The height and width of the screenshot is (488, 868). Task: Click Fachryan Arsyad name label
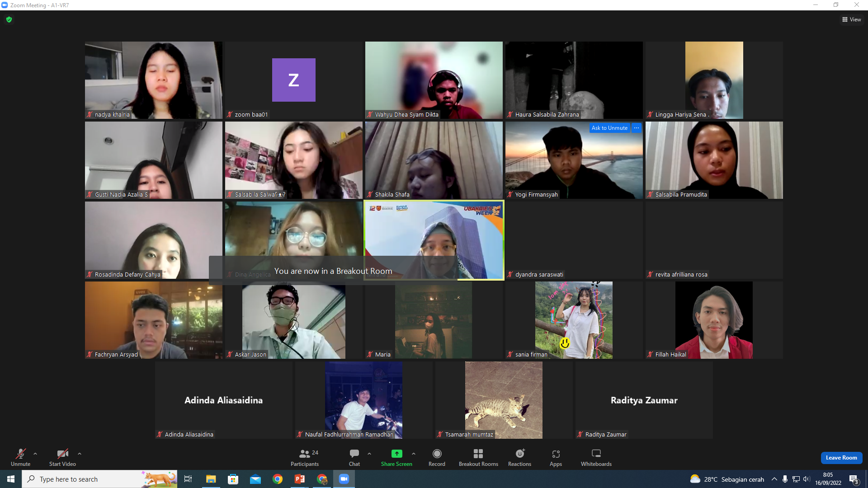click(116, 355)
